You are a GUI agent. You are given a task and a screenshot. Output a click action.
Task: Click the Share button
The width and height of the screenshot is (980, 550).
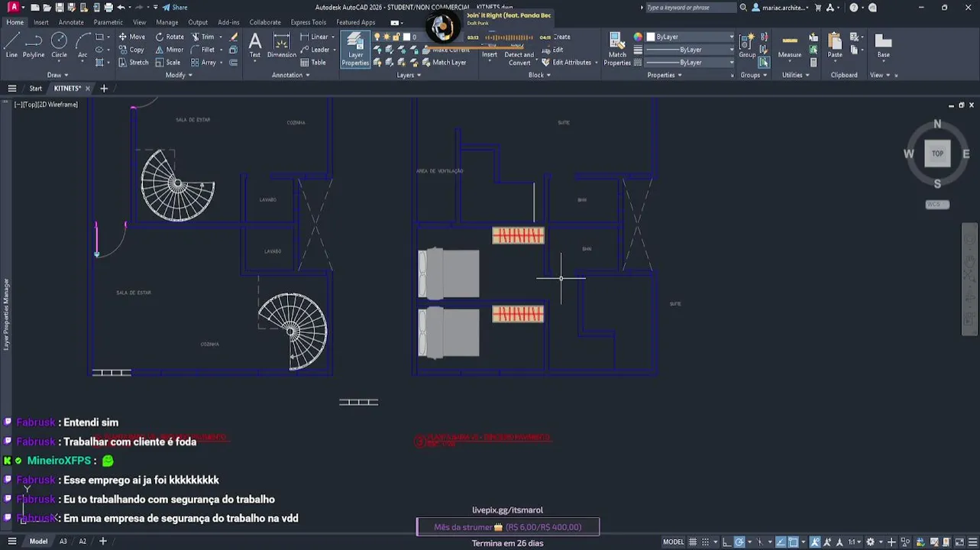(175, 8)
